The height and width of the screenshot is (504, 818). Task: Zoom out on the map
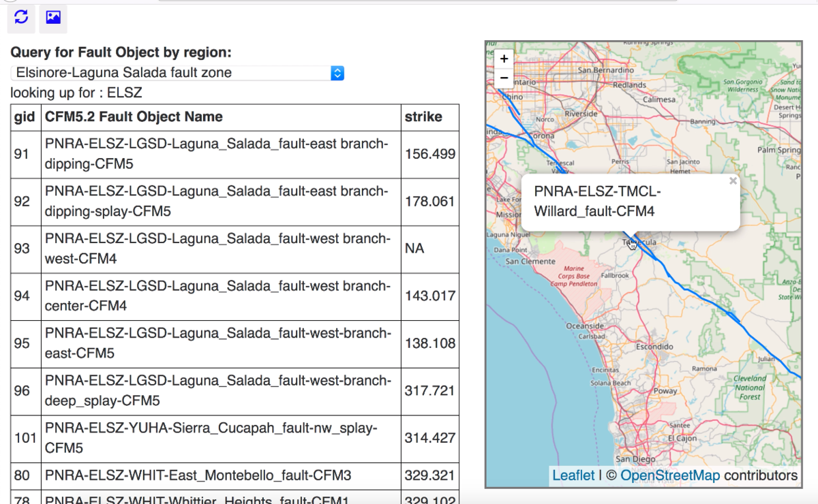(504, 78)
